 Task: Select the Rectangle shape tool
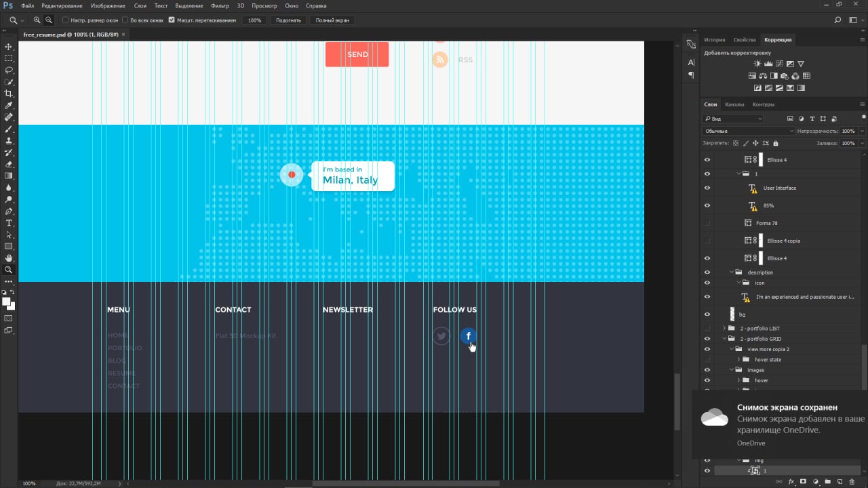9,246
